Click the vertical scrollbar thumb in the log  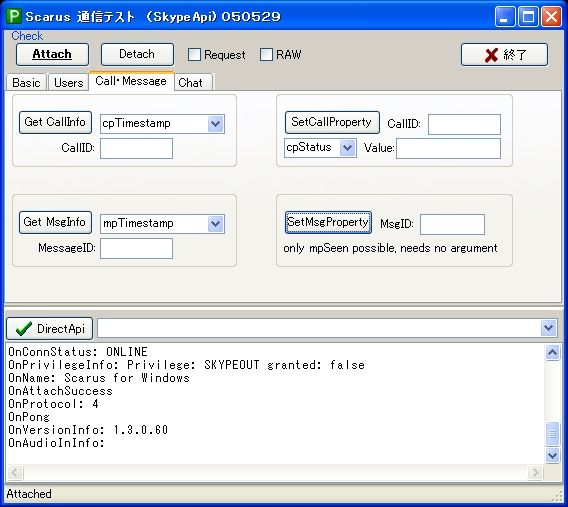[552, 433]
